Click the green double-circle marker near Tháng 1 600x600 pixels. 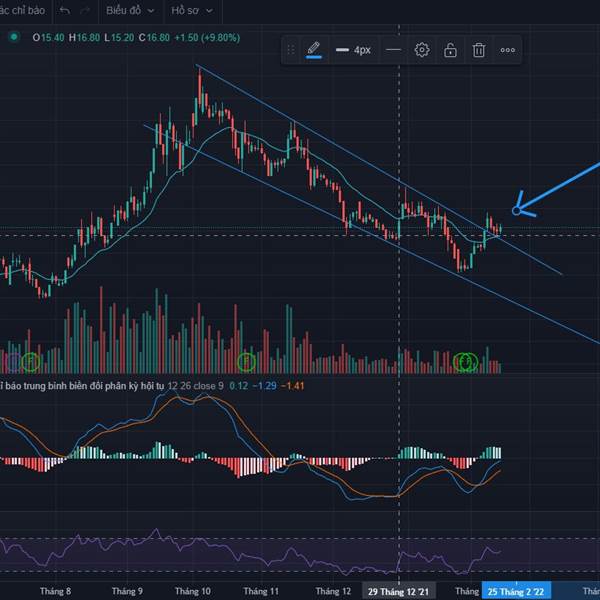(x=465, y=362)
